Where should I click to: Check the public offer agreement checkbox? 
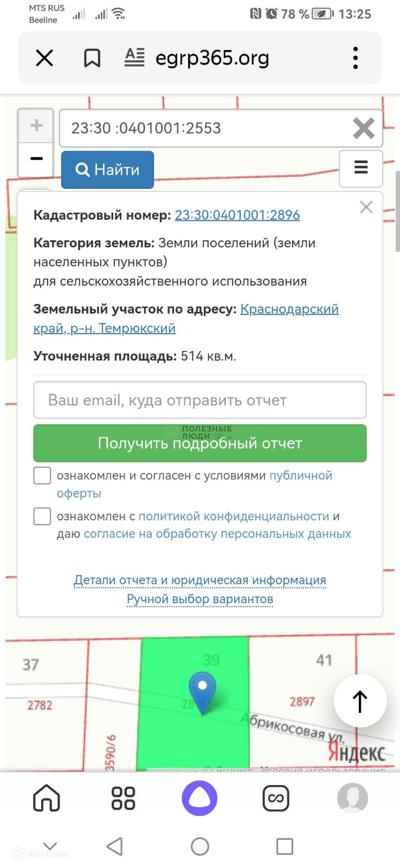42,476
